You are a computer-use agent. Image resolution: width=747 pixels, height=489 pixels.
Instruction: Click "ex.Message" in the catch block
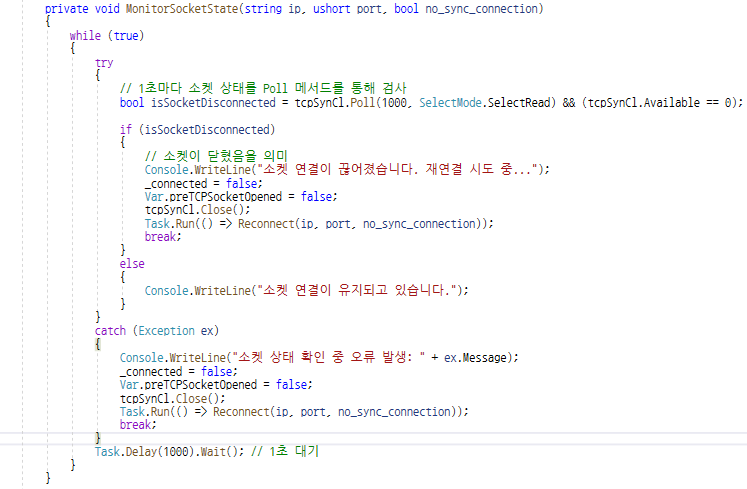[475, 357]
